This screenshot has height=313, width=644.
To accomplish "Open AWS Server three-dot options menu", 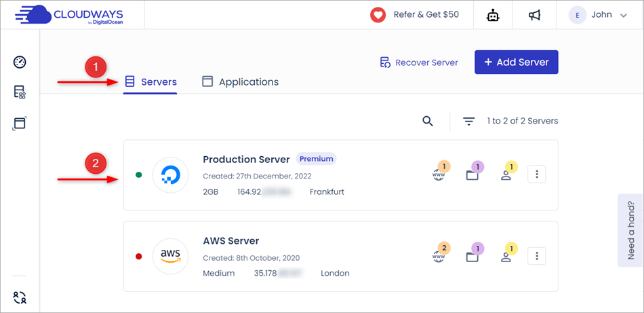I will coord(537,256).
